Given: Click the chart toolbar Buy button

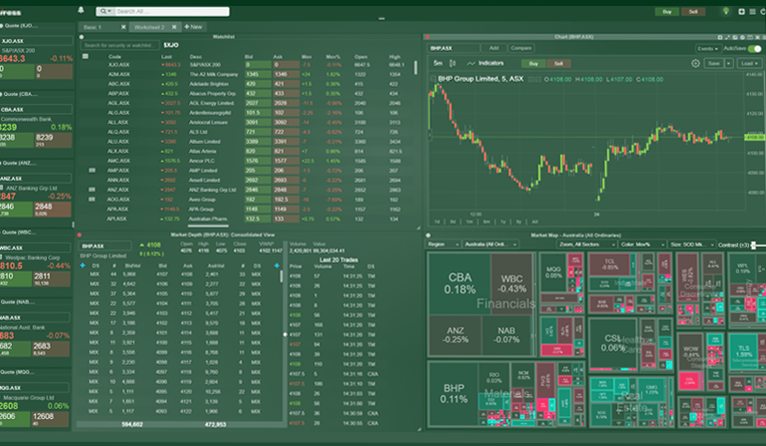Looking at the screenshot, I should 533,64.
